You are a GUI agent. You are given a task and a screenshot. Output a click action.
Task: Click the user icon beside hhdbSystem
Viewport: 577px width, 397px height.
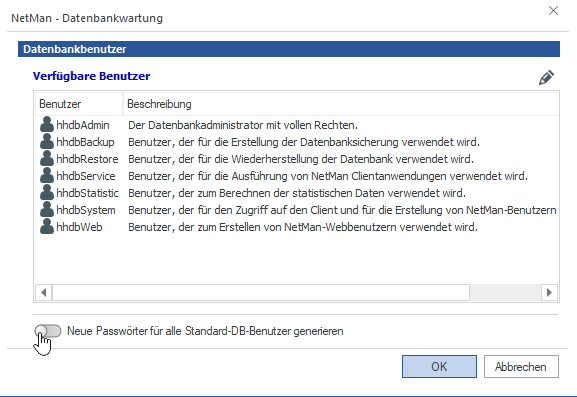click(x=47, y=209)
